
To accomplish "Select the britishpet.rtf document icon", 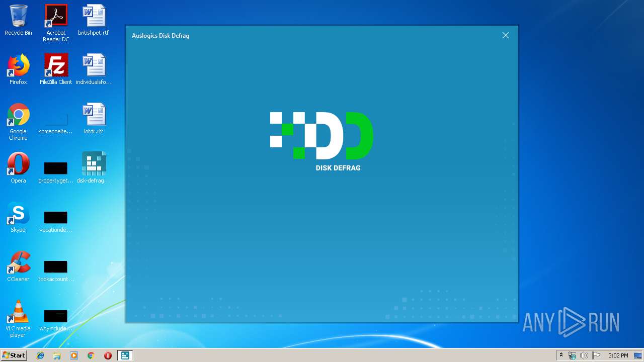I will (94, 21).
